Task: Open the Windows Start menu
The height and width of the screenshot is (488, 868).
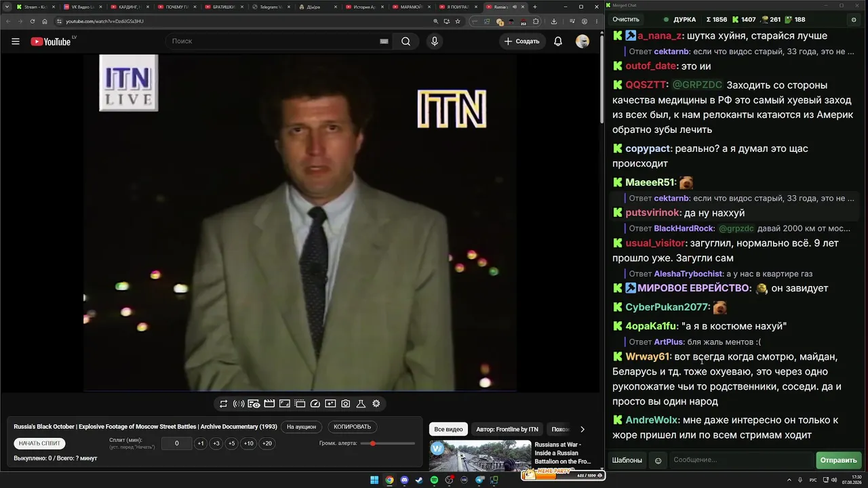Action: [374, 480]
